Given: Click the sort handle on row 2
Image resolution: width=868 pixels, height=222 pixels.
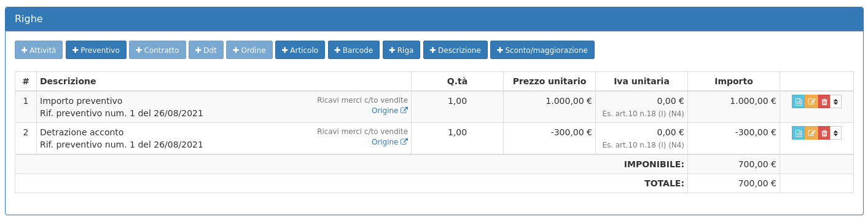Looking at the screenshot, I should click(x=835, y=133).
